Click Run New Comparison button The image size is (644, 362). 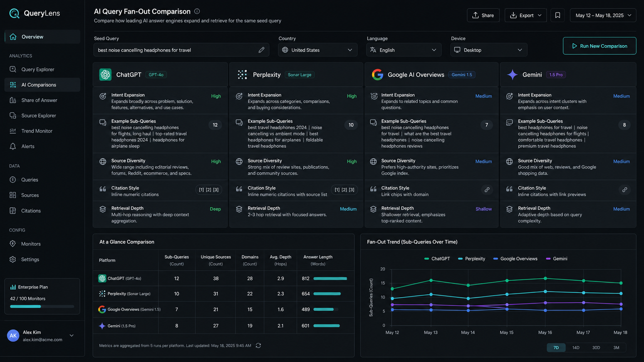pyautogui.click(x=599, y=46)
